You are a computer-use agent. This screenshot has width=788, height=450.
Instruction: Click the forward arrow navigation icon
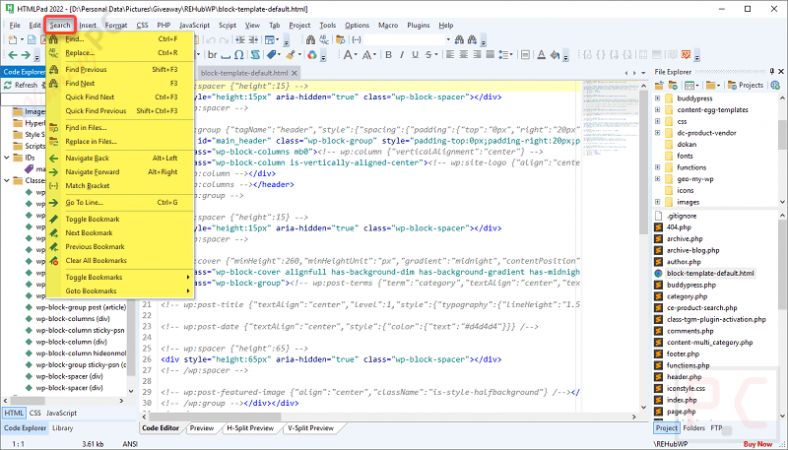pyautogui.click(x=26, y=55)
